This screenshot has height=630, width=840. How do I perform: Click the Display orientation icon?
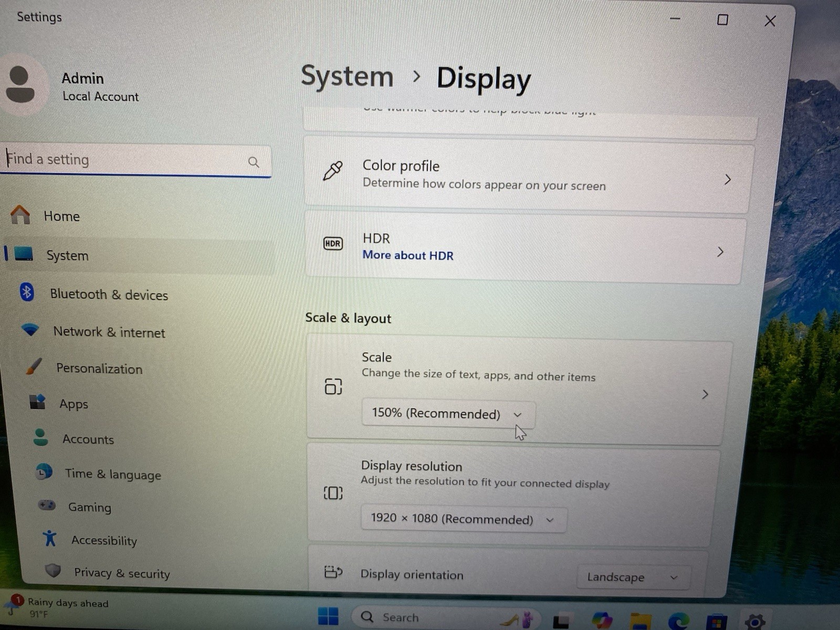point(333,572)
